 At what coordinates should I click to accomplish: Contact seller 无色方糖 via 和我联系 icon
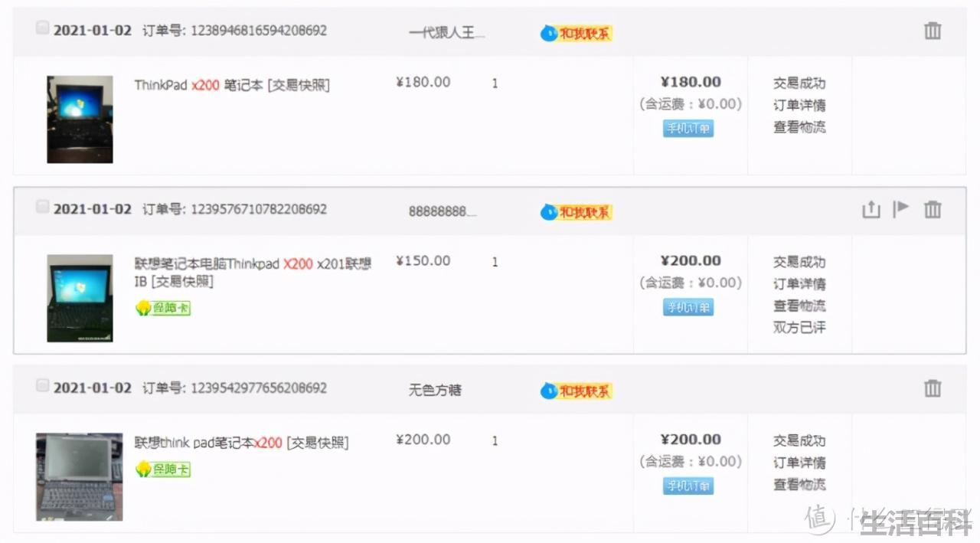(576, 391)
